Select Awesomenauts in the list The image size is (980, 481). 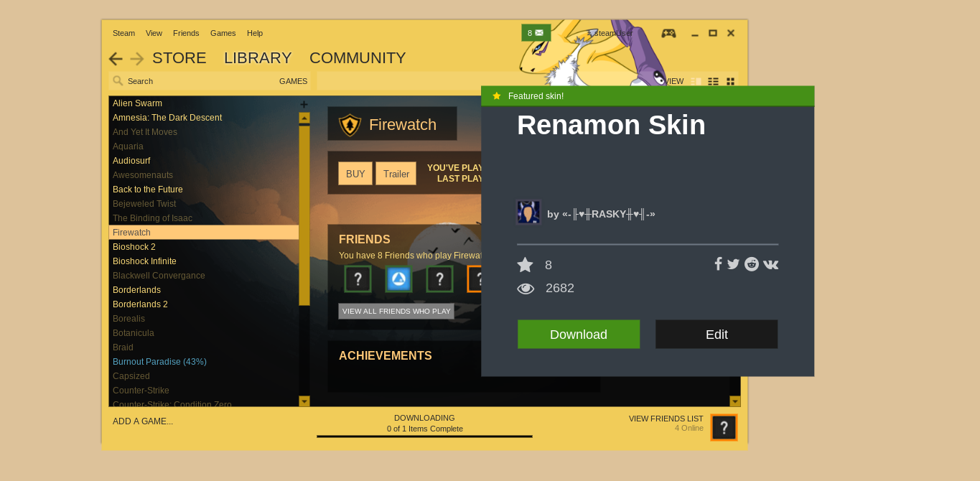[204, 175]
